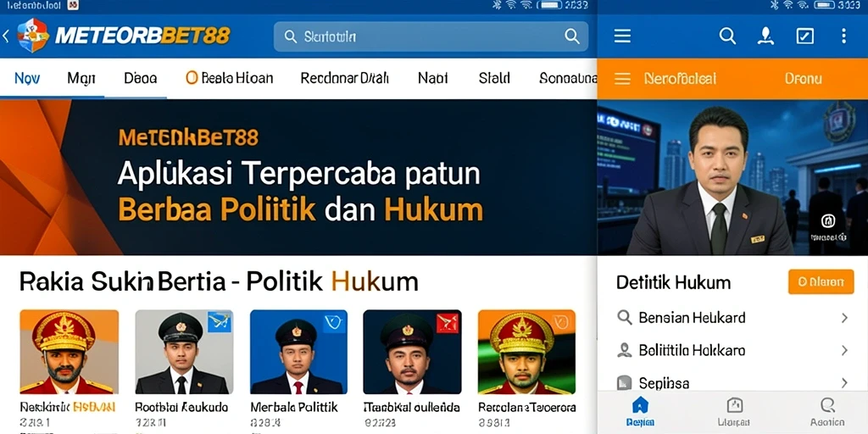Tap the Aeaticn search icon in bottom navigation

pyautogui.click(x=827, y=404)
